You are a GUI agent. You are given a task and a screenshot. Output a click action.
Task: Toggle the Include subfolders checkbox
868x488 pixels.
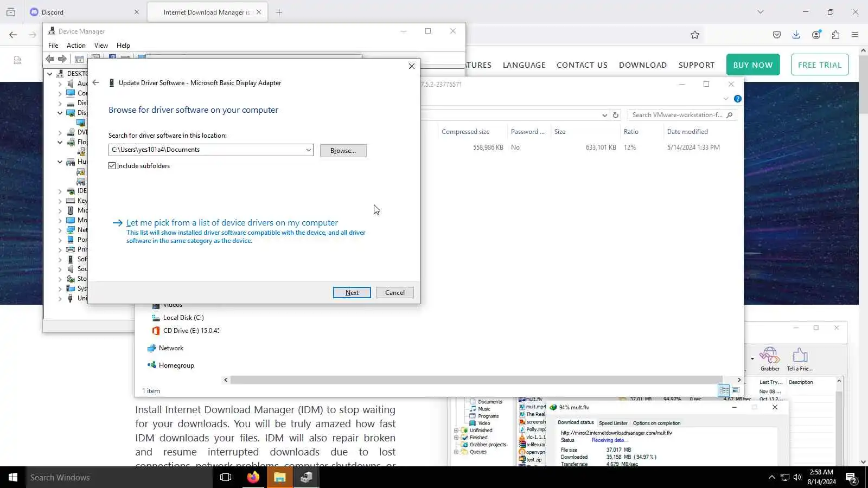coord(112,166)
